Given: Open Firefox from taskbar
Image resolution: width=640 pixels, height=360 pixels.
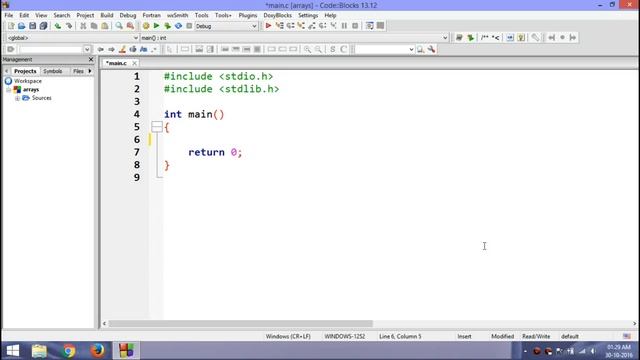Looking at the screenshot, I should 97,351.
